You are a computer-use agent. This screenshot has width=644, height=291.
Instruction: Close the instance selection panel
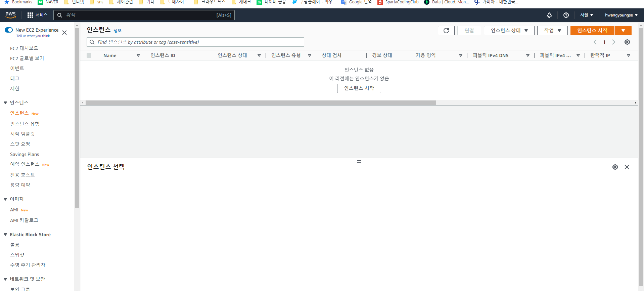tap(627, 167)
